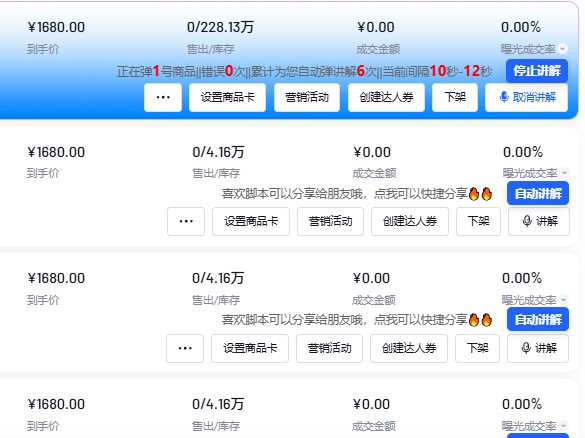Expand 曝光成交率 dropdown in the third row

[x=564, y=299]
